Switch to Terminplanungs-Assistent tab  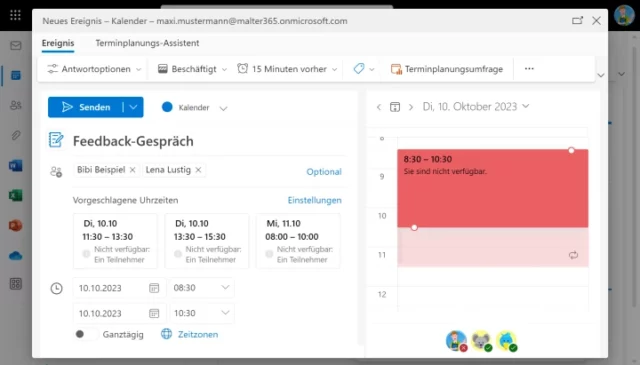click(147, 43)
